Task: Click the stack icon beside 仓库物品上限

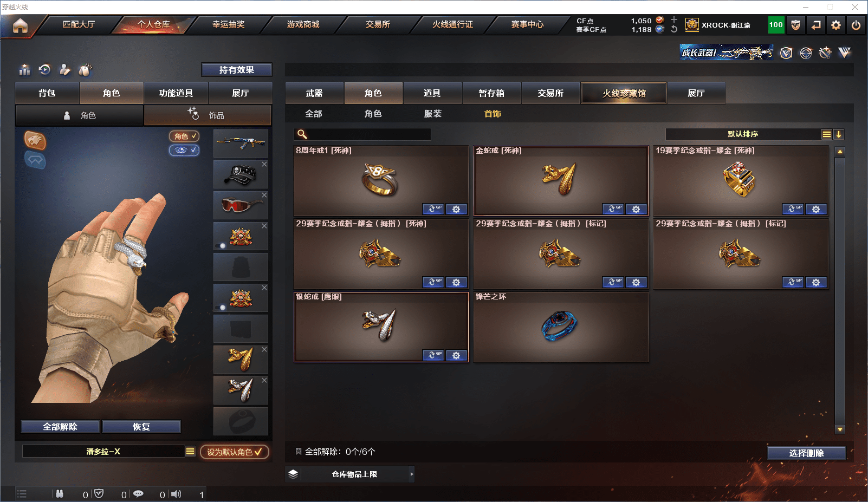Action: pyautogui.click(x=293, y=474)
